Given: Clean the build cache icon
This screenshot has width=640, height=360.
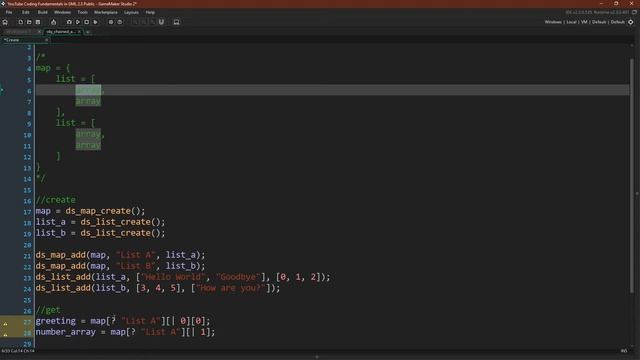Looking at the screenshot, I should [x=96, y=22].
